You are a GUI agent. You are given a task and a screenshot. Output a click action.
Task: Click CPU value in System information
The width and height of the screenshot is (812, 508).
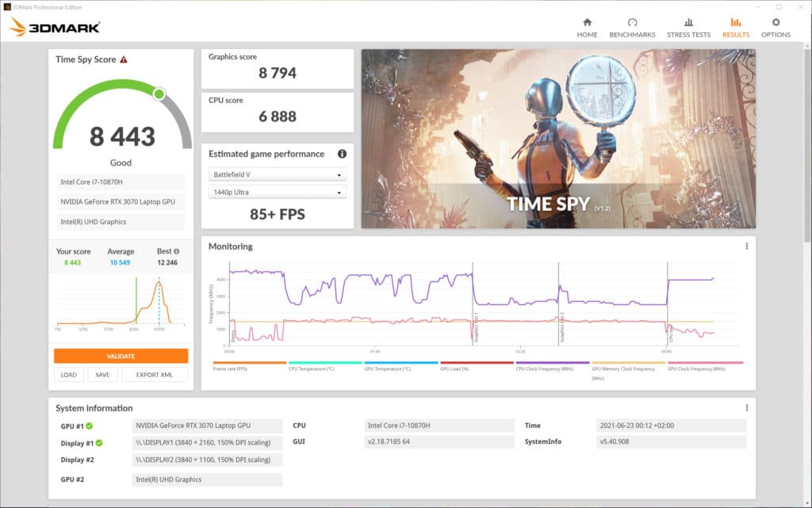(439, 426)
